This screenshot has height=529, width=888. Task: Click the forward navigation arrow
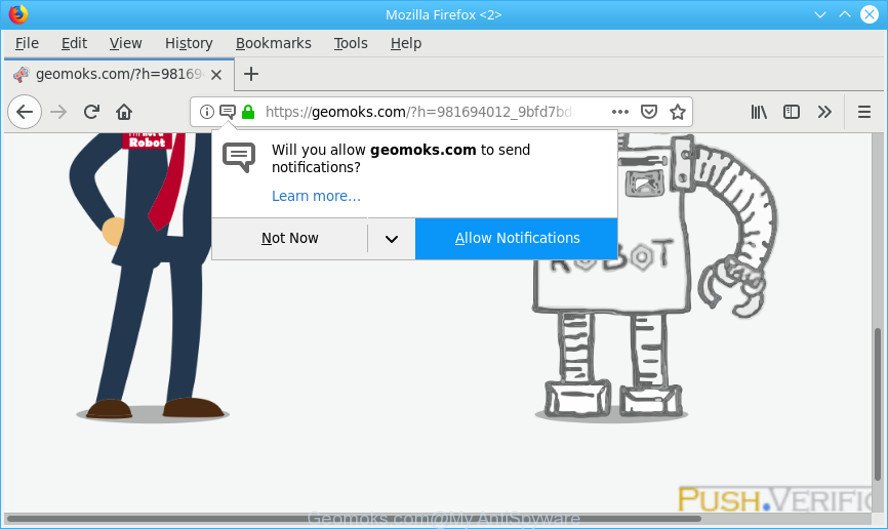pos(58,112)
